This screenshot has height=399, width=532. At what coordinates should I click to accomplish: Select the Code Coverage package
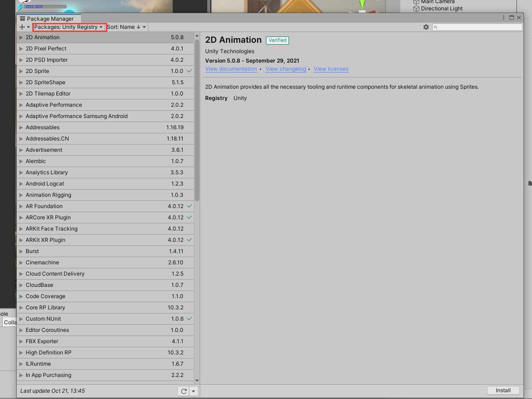pos(105,296)
